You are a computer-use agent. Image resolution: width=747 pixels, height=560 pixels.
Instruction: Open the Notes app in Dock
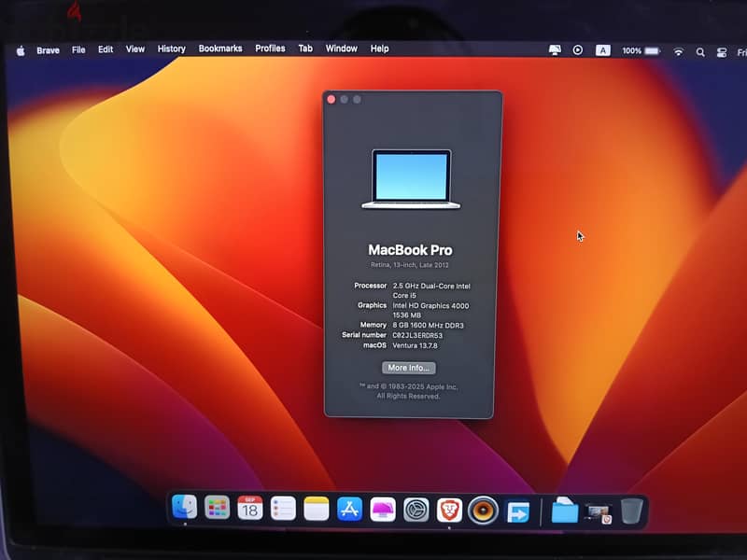click(317, 509)
